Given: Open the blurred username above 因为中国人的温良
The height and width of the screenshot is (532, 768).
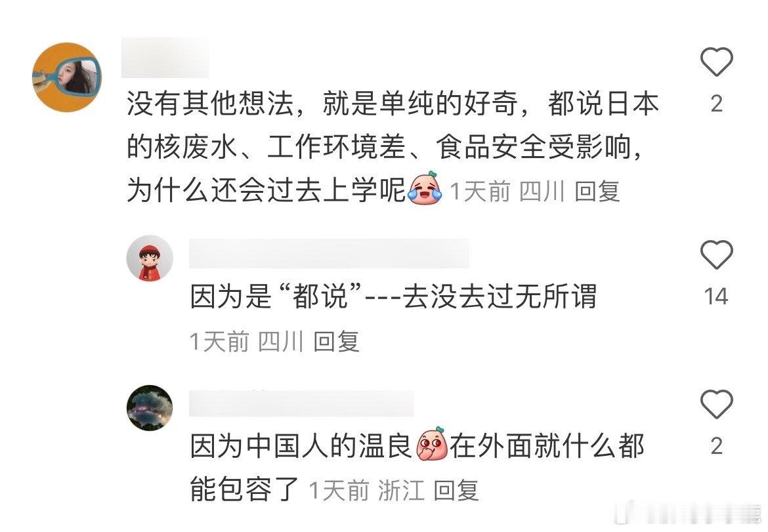Looking at the screenshot, I should pos(301,403).
